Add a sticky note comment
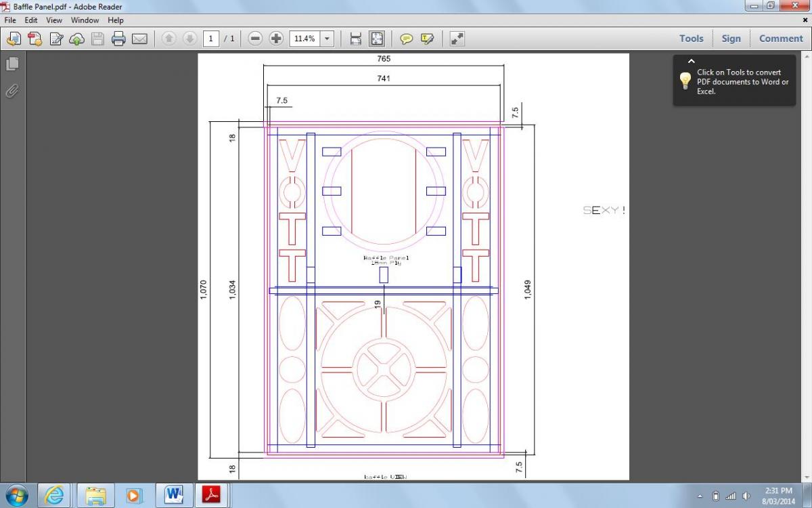 tap(406, 39)
